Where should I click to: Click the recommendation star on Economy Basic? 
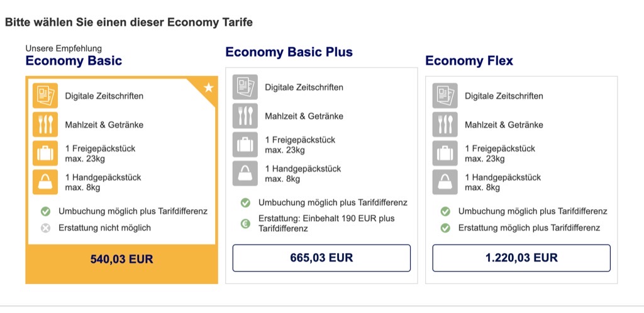coord(208,88)
